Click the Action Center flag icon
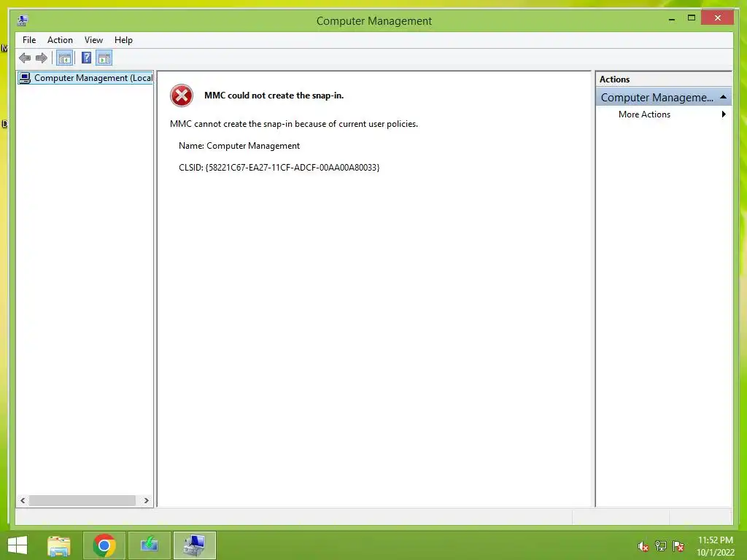The height and width of the screenshot is (560, 747). coord(678,546)
